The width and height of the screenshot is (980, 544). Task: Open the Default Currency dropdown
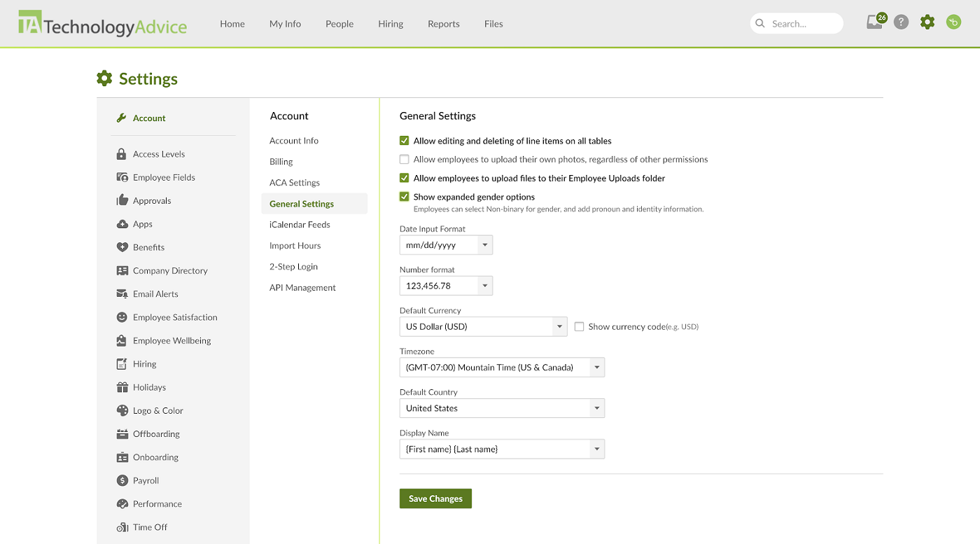point(483,326)
